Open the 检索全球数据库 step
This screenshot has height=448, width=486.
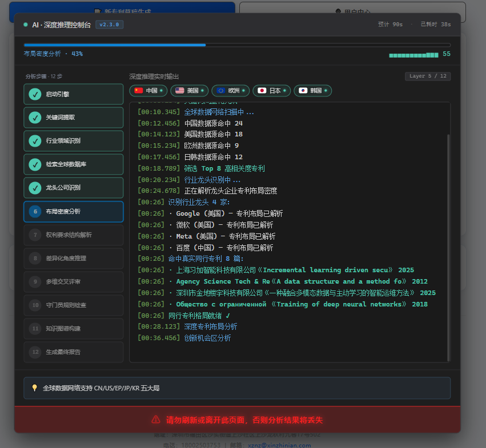click(x=74, y=164)
